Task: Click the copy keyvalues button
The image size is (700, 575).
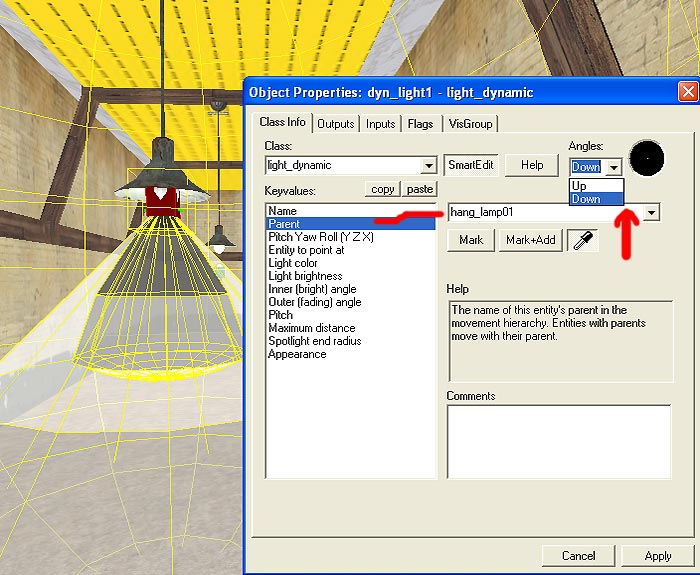Action: [383, 189]
